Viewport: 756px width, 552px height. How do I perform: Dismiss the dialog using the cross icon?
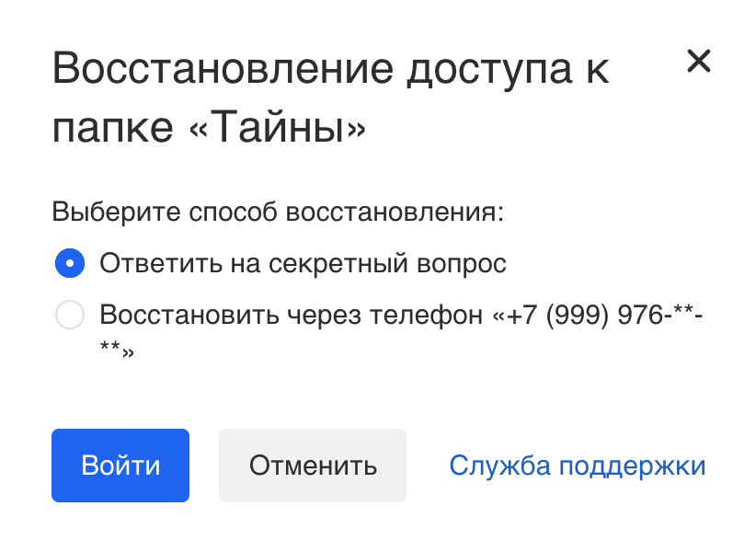click(699, 62)
